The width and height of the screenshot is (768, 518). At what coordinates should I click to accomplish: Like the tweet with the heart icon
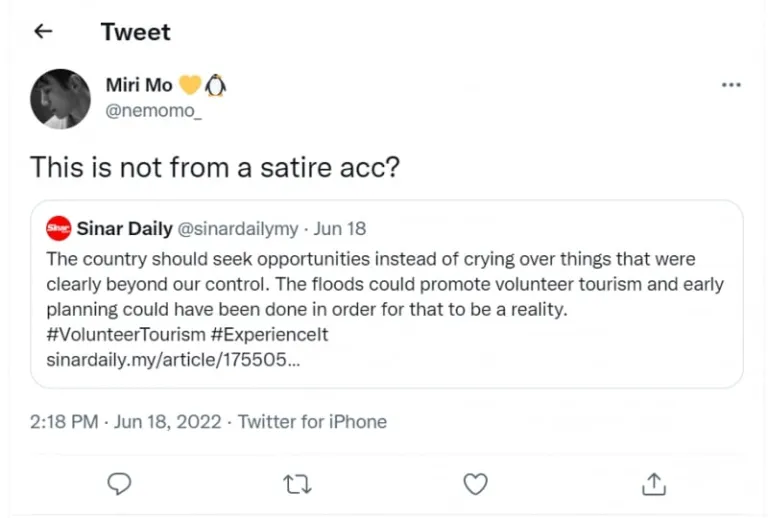475,484
